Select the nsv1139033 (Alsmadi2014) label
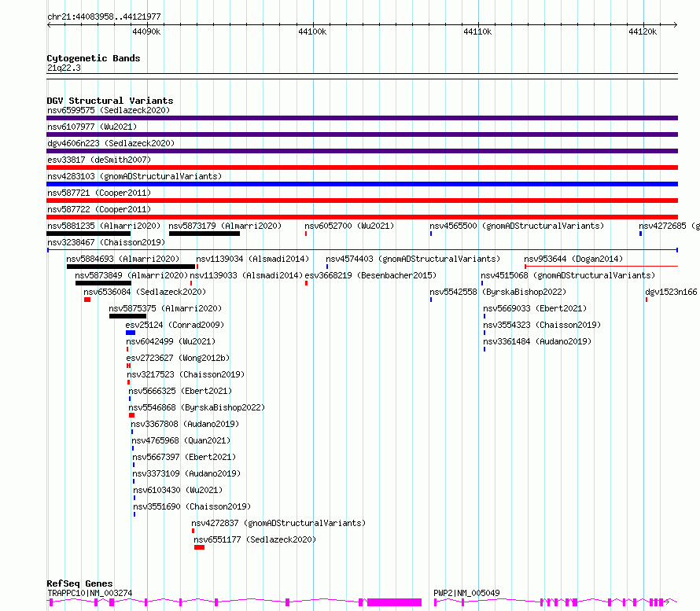Screen dimensions: 700x611 pyautogui.click(x=246, y=275)
